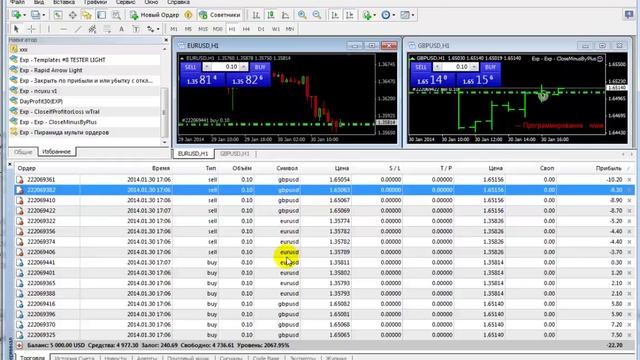Viewport: 640px width, 360px height.
Task: Switch to the Общие navigator tab
Action: 23,152
